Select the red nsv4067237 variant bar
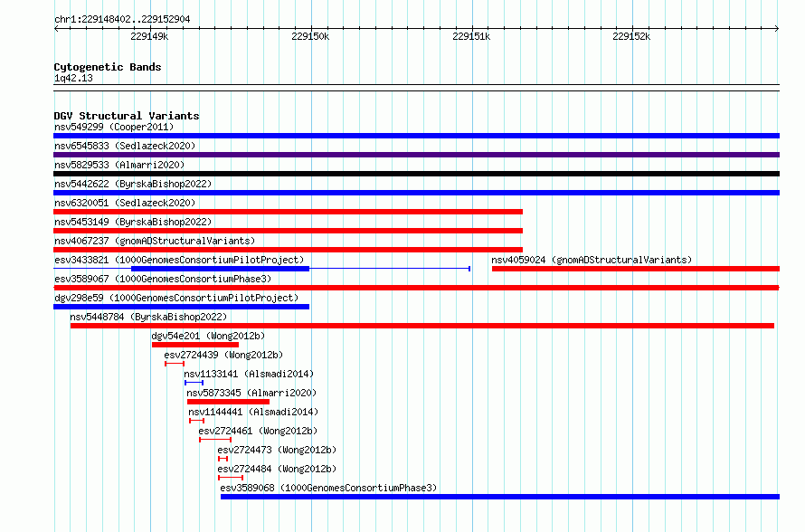This screenshot has width=805, height=532. [x=288, y=250]
